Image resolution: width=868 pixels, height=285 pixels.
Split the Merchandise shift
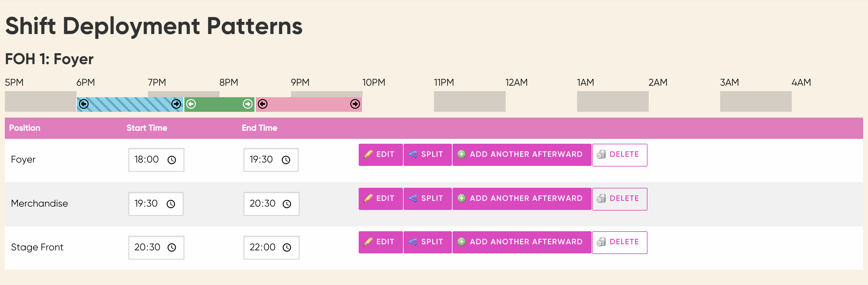(427, 199)
